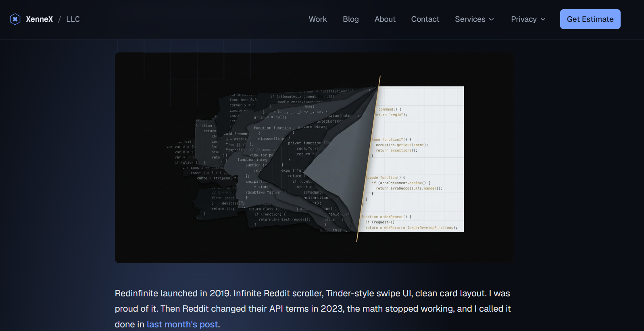Image resolution: width=644 pixels, height=331 pixels.
Task: Click the Get Estimate button
Action: 590,19
